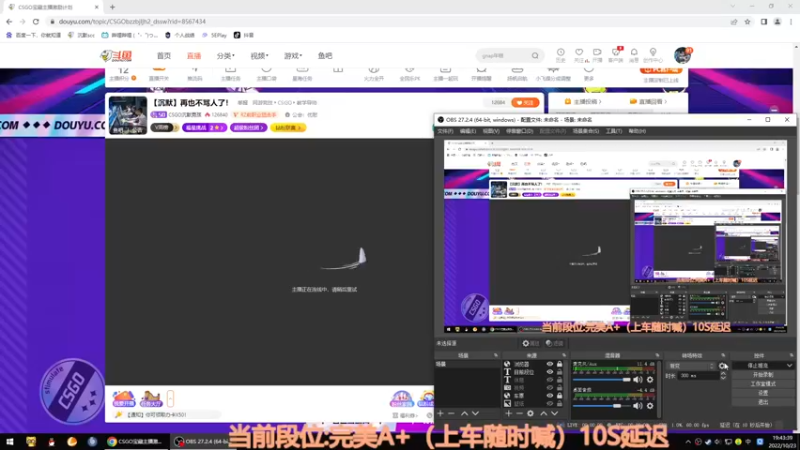Move the scene down in the Scenes panel
Image resolution: width=800 pixels, height=450 pixels.
click(476, 413)
